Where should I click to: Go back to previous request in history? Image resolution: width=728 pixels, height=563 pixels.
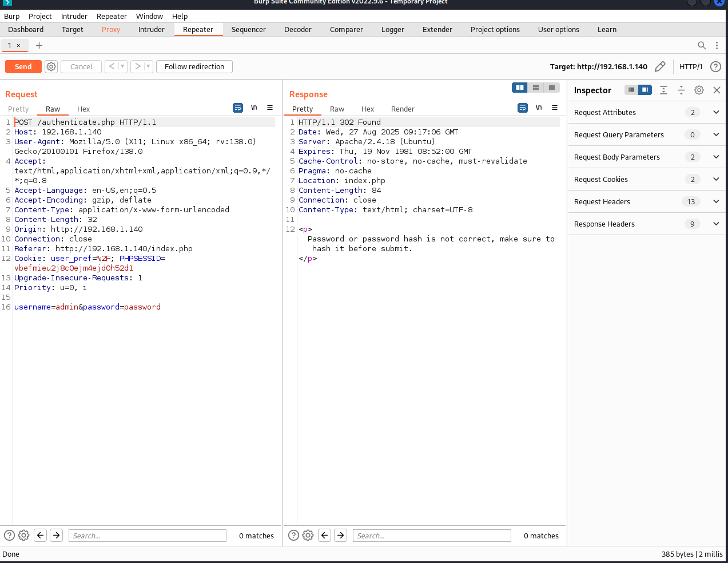[x=112, y=67]
